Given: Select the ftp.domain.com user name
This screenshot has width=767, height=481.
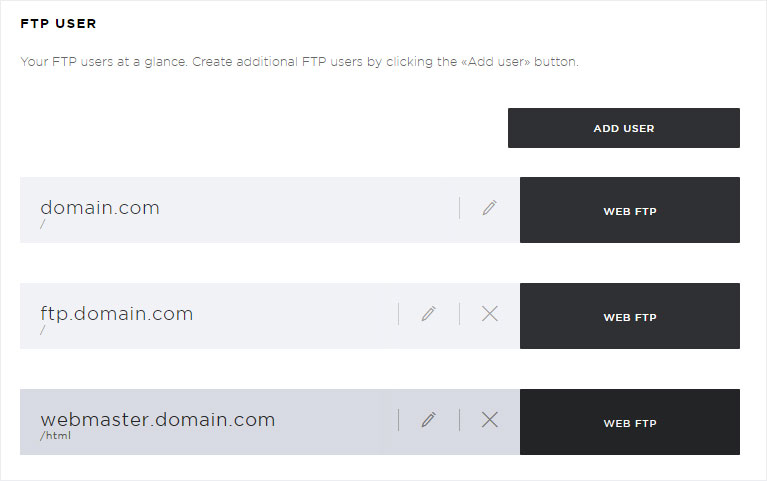Looking at the screenshot, I should coord(116,314).
